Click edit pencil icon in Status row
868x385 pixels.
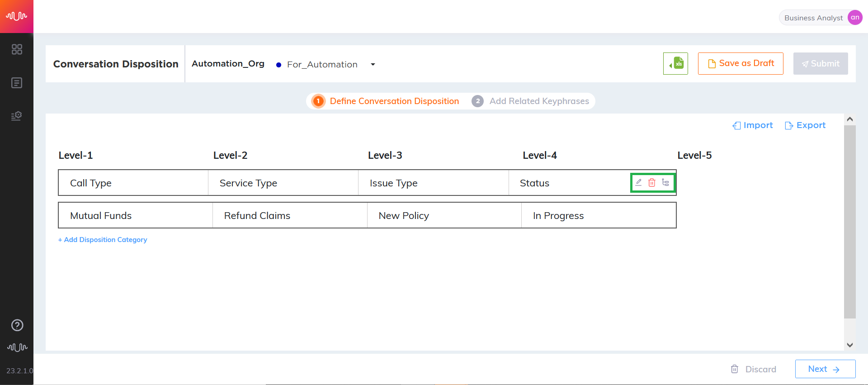click(x=638, y=182)
